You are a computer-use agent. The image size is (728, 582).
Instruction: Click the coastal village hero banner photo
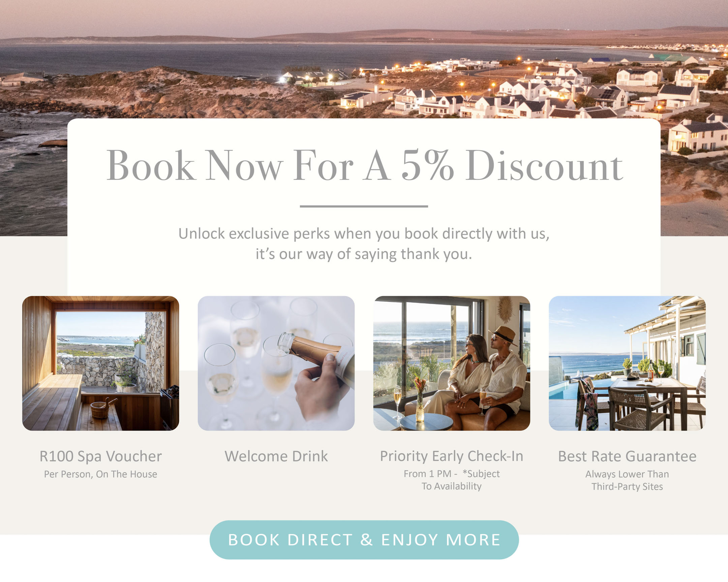coord(364,59)
